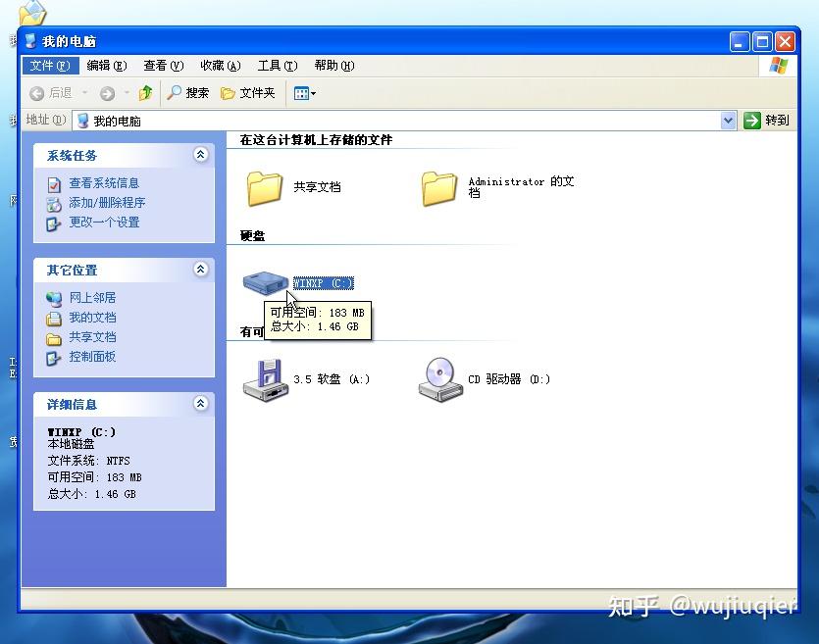This screenshot has width=819, height=644.
Task: Open the 查看 menu
Action: 163,66
